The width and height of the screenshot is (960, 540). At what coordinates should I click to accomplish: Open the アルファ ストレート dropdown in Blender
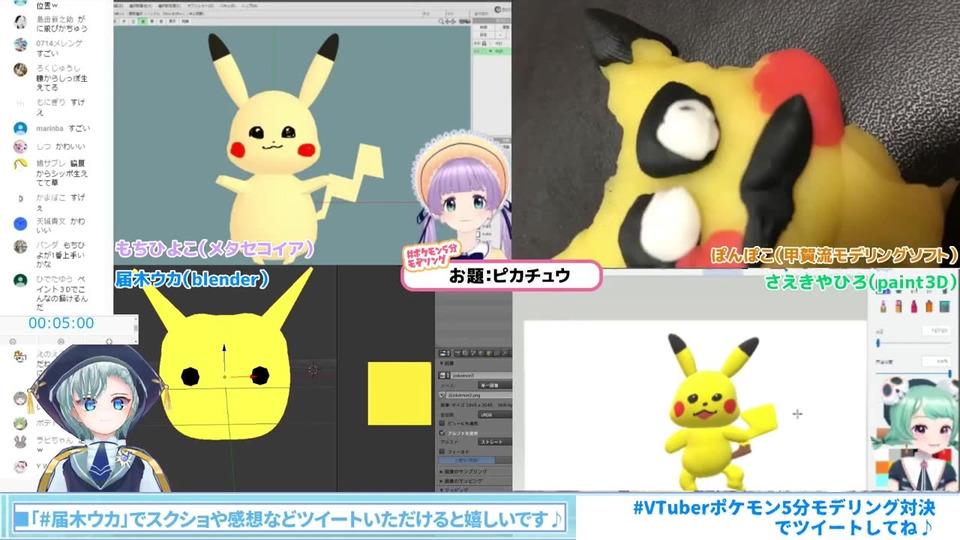[x=495, y=441]
